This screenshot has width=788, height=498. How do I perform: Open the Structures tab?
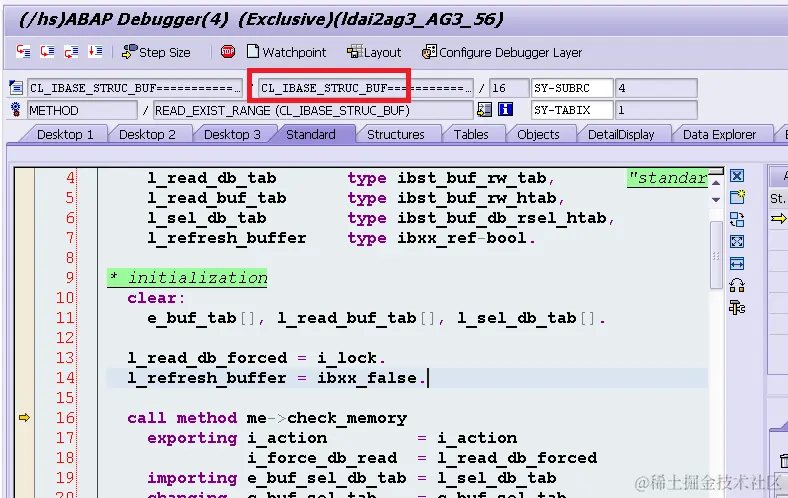click(x=396, y=135)
